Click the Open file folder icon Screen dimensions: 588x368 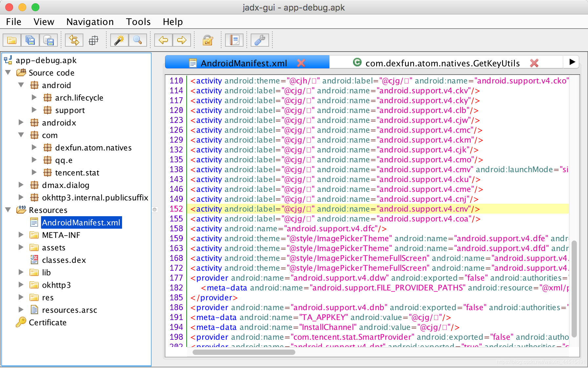point(12,40)
